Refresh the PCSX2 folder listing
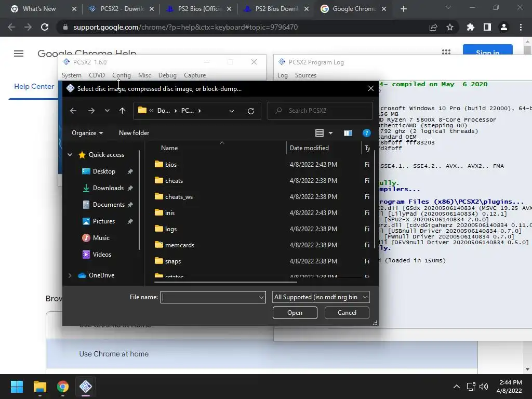 point(251,111)
